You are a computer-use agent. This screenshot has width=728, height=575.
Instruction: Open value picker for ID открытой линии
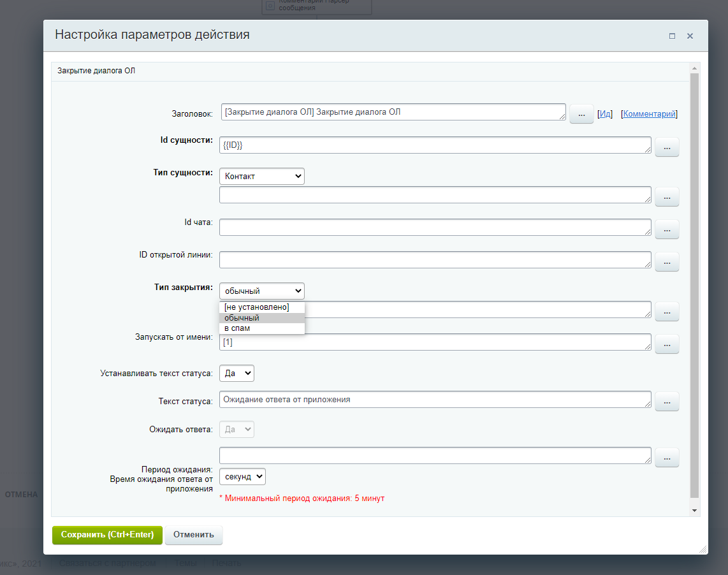click(667, 261)
